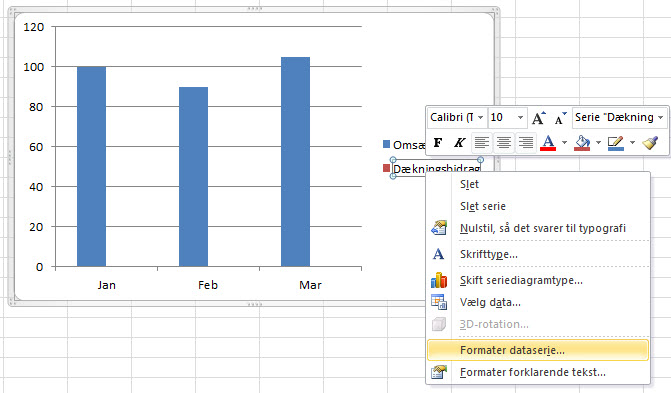Open font color dropdown arrow

[564, 143]
